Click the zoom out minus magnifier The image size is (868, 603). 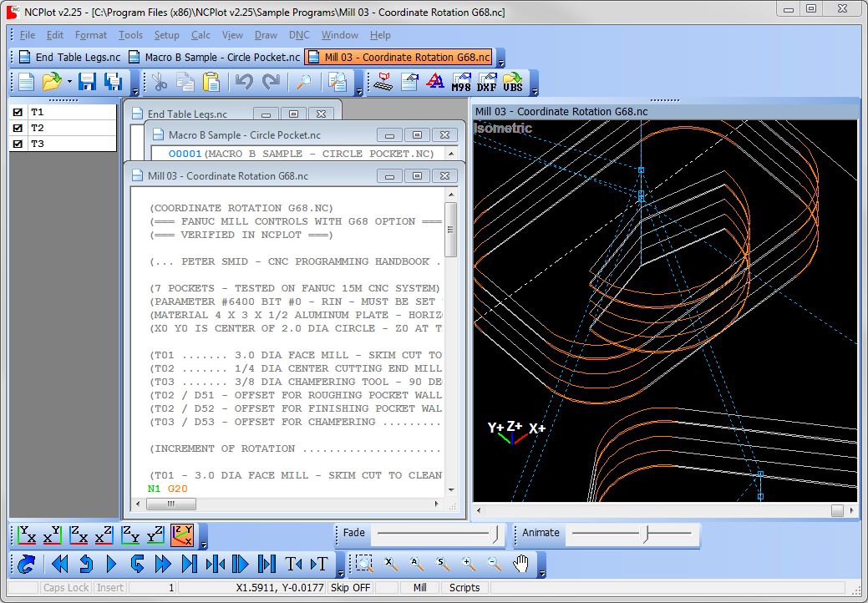[494, 565]
